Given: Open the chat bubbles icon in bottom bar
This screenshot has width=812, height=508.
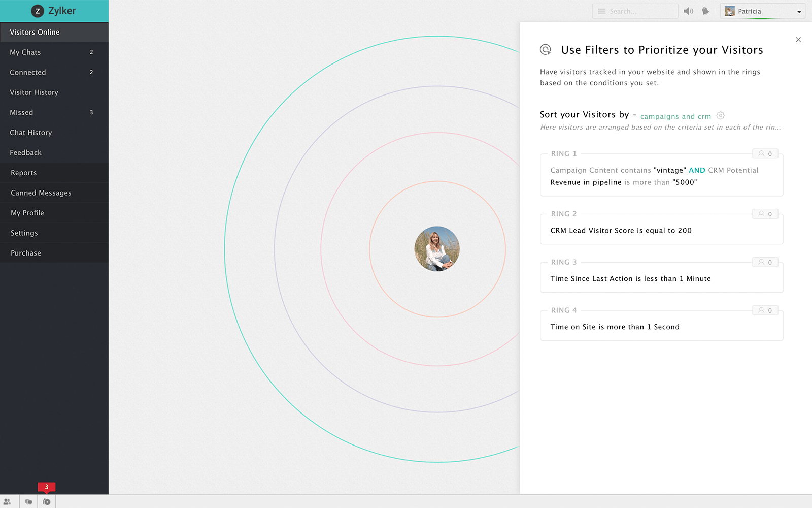Looking at the screenshot, I should [x=28, y=502].
